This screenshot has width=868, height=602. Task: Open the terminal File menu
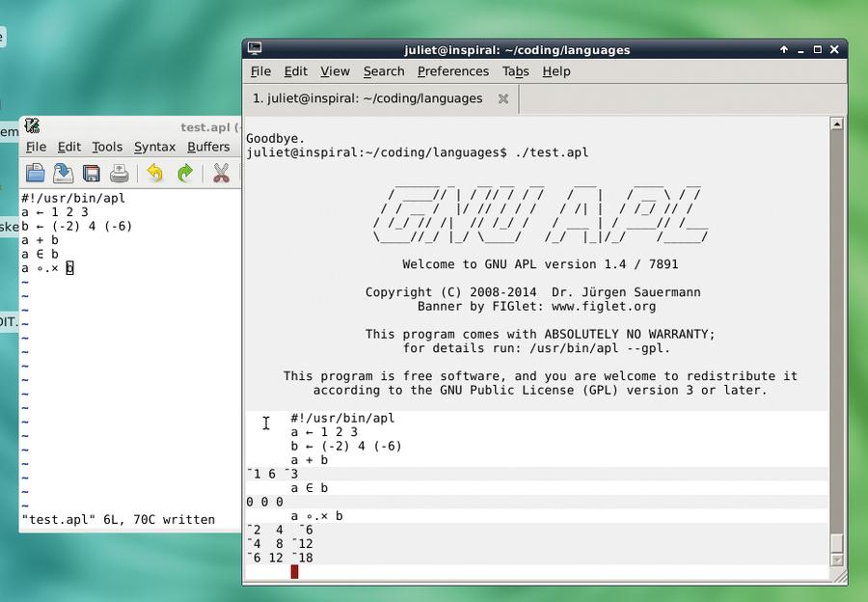[x=260, y=71]
